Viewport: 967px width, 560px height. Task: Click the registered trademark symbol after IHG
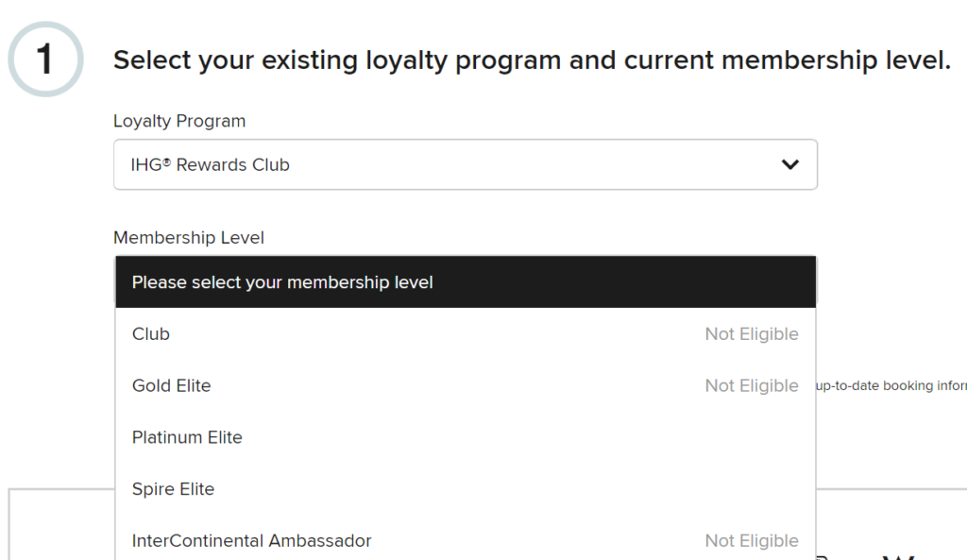[165, 162]
